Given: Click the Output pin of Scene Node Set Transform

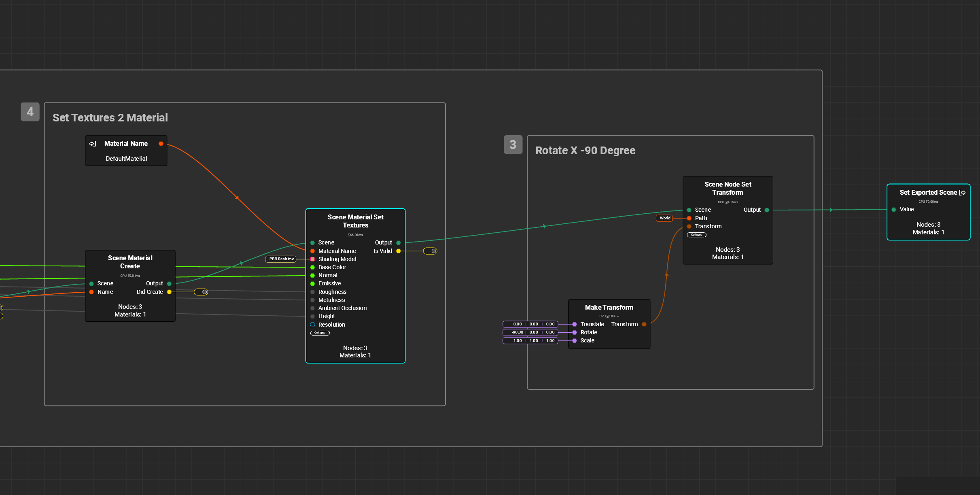Looking at the screenshot, I should coord(767,210).
